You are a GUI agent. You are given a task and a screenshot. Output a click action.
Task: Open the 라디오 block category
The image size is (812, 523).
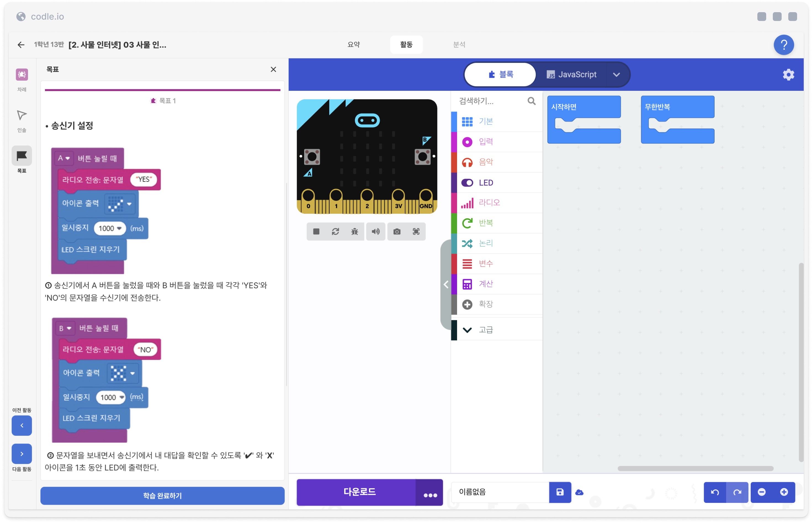coord(489,203)
